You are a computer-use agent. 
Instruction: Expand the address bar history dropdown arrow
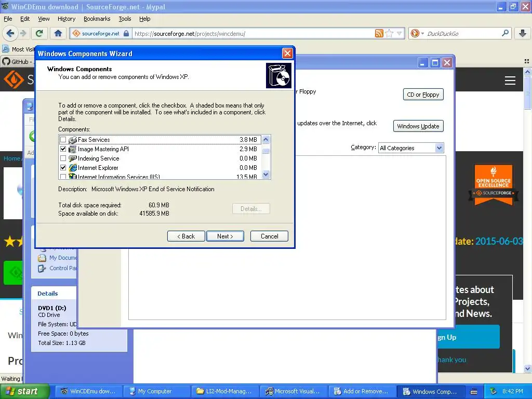[400, 33]
